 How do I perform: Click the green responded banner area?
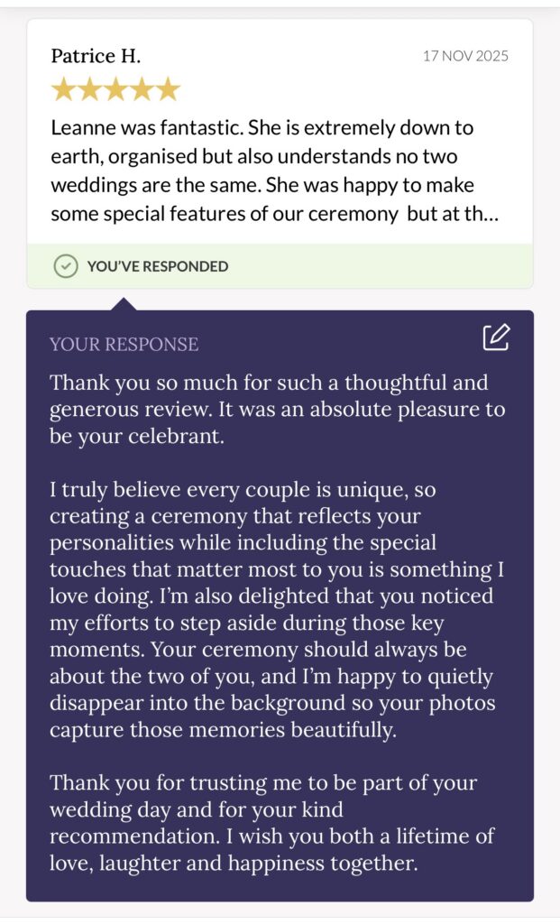[x=280, y=266]
